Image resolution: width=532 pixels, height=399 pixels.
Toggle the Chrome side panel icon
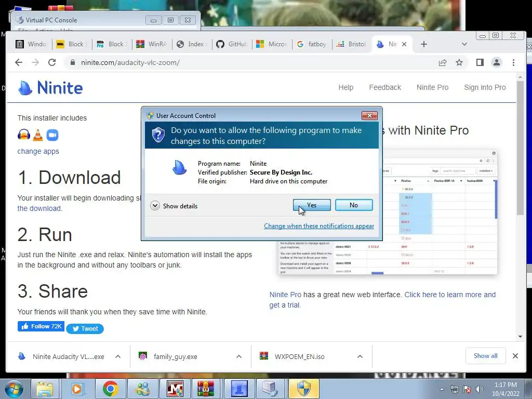tap(480, 62)
